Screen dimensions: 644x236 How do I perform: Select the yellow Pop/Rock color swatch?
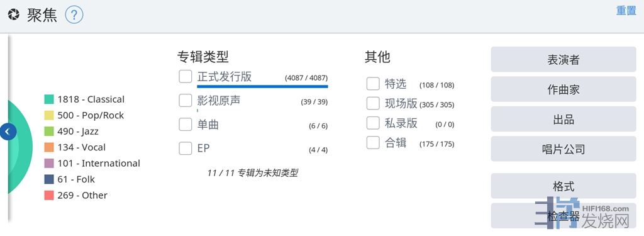(x=49, y=116)
